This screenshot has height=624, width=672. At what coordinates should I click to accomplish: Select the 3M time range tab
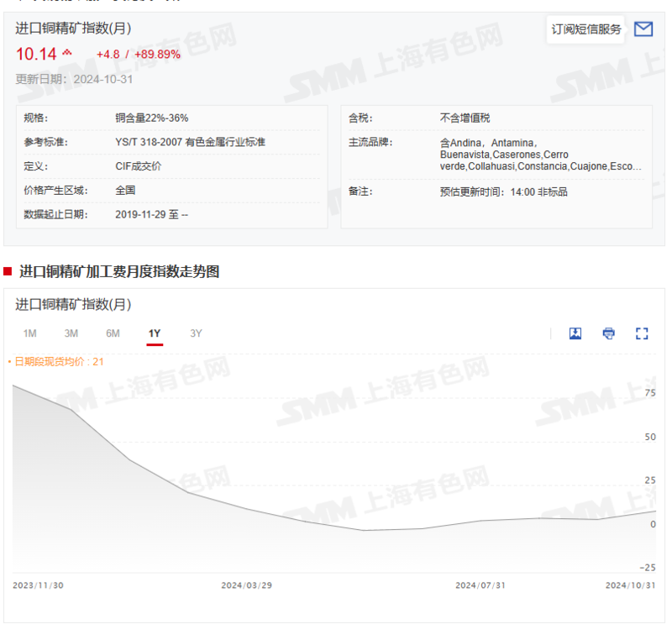pos(71,333)
